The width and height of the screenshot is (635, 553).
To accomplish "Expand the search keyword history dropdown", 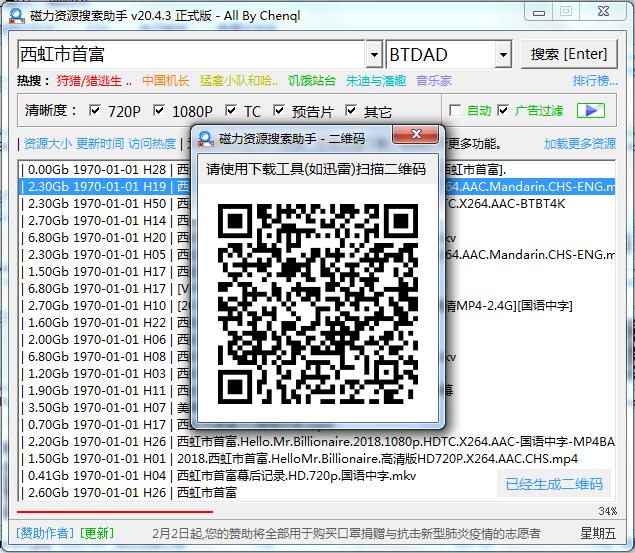I will pos(373,54).
